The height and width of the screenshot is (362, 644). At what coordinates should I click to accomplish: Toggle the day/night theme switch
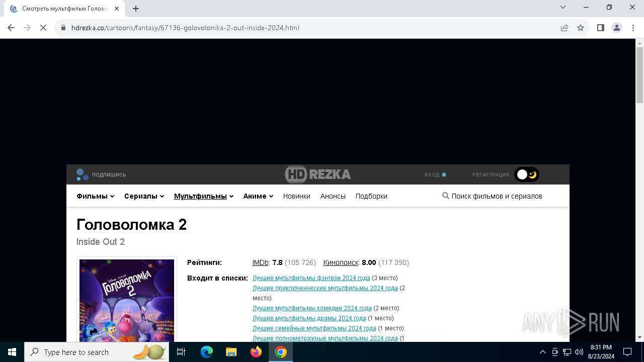[527, 174]
